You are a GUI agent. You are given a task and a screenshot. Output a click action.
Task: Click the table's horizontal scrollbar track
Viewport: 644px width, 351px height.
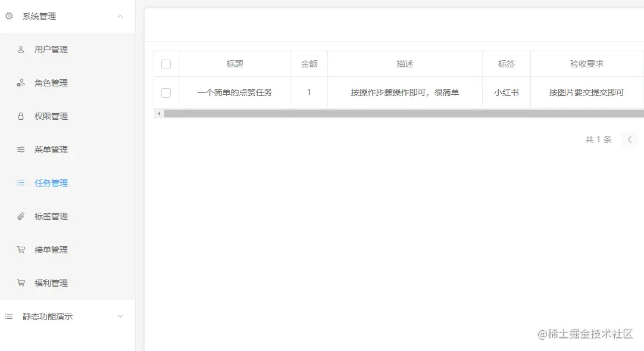coord(404,113)
